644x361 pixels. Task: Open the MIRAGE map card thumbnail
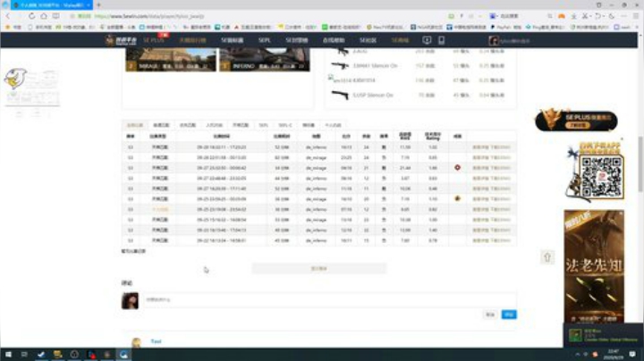(171, 60)
